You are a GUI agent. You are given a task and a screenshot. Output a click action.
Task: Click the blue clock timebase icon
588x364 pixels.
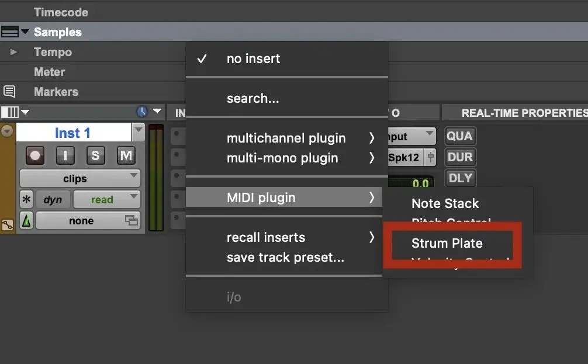[x=142, y=112]
